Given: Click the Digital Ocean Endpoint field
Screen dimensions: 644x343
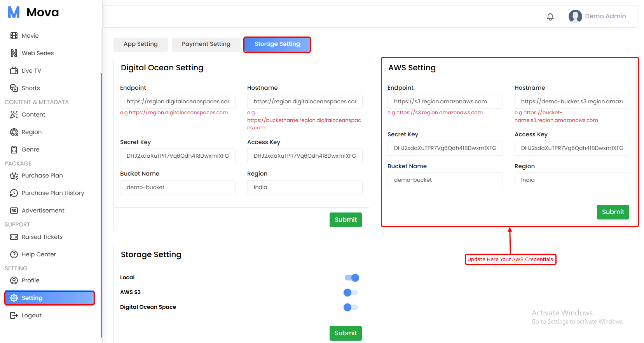Looking at the screenshot, I should (178, 101).
